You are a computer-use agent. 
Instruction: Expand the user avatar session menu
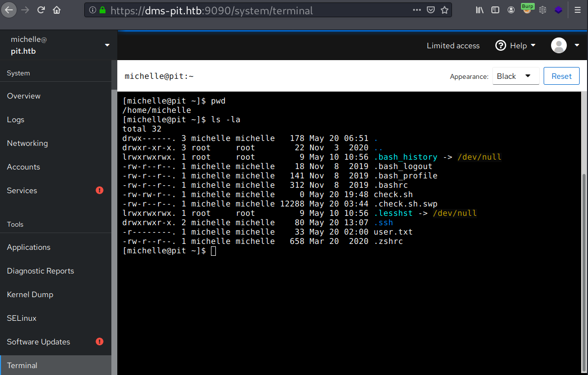pyautogui.click(x=565, y=46)
